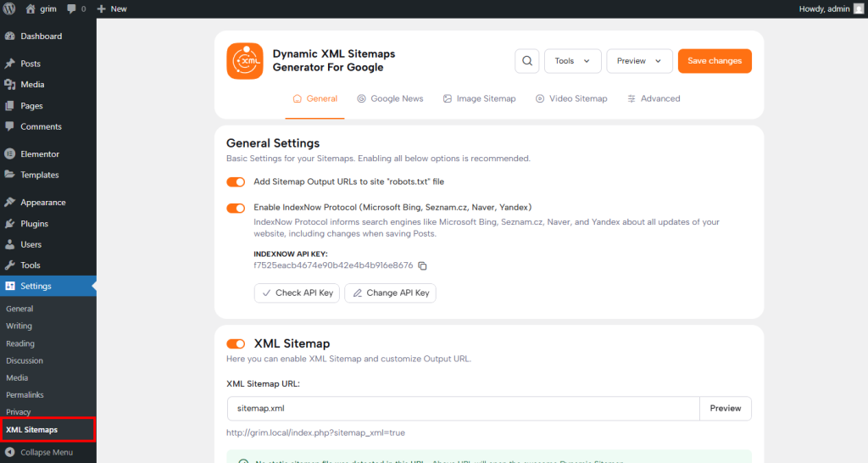Click Preview next to sitemap URL field
Screen dimensions: 868x463
[726, 408]
